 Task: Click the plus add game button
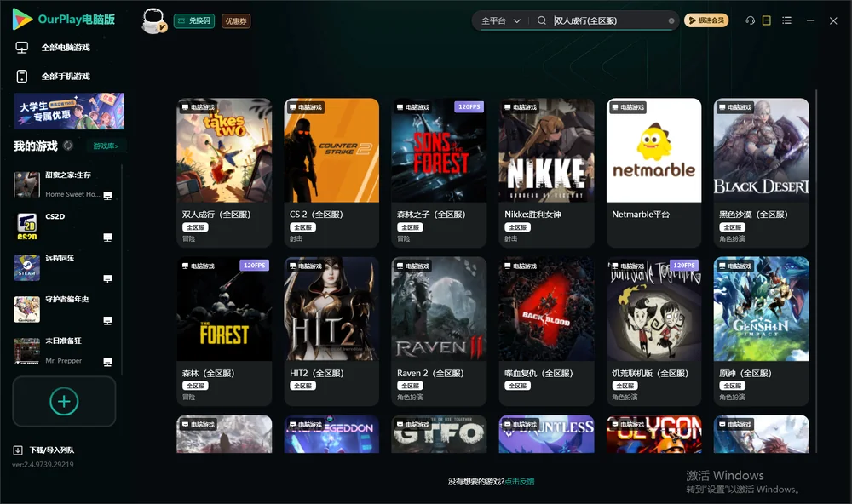(x=64, y=401)
